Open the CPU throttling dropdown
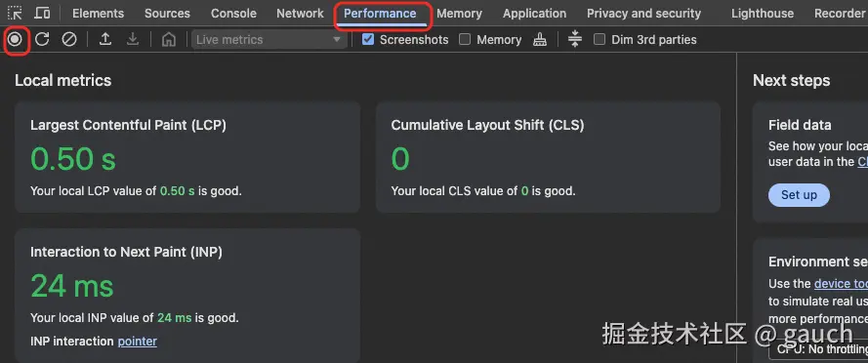868x363 pixels. click(818, 349)
